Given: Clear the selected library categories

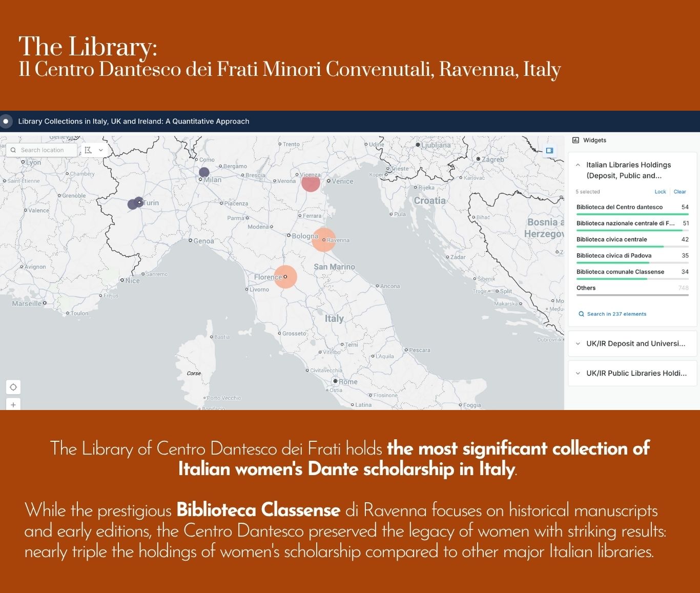Looking at the screenshot, I should click(x=680, y=192).
